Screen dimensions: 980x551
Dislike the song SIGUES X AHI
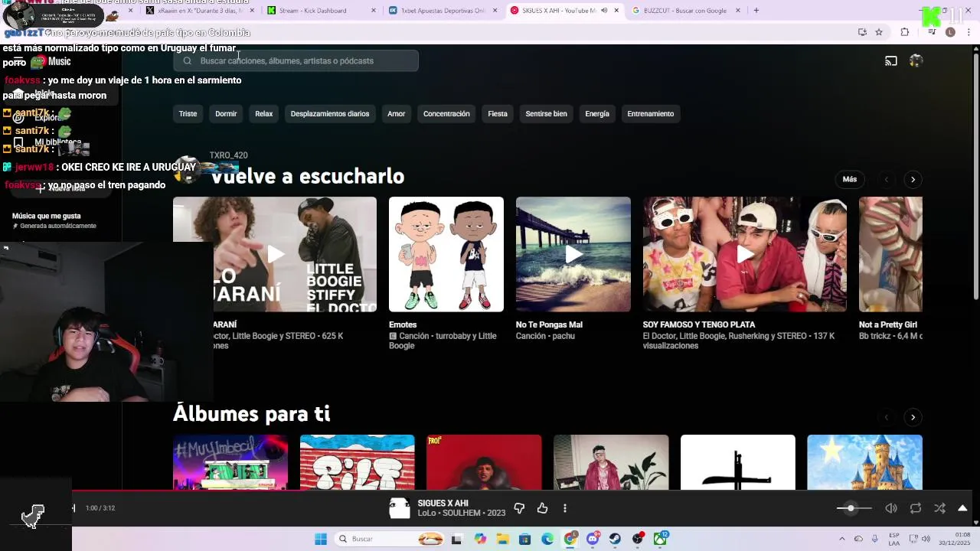(x=519, y=508)
